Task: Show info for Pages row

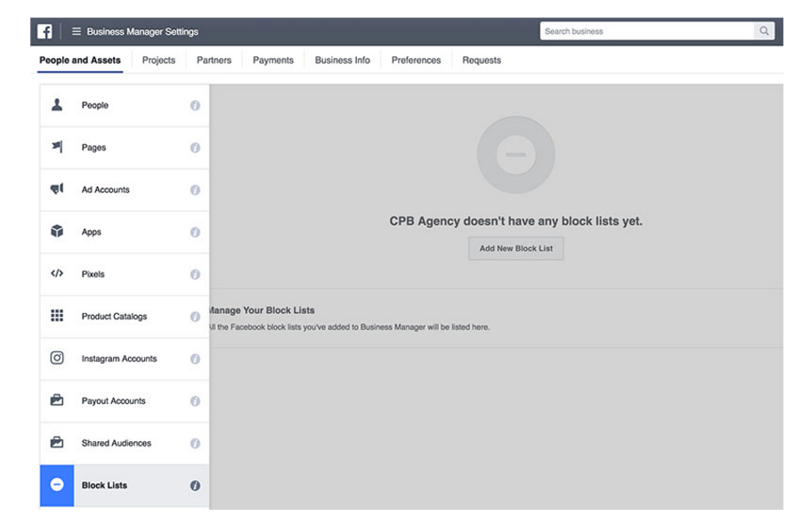Action: click(195, 148)
